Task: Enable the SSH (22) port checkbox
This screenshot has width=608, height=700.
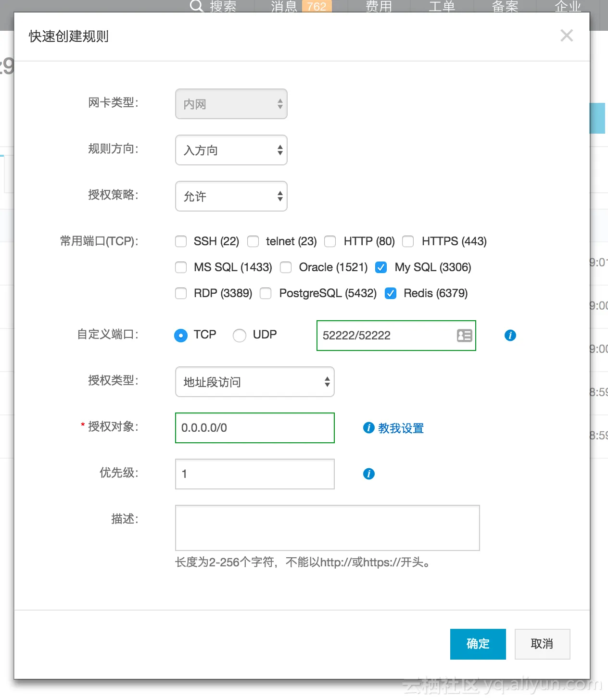Action: point(181,241)
